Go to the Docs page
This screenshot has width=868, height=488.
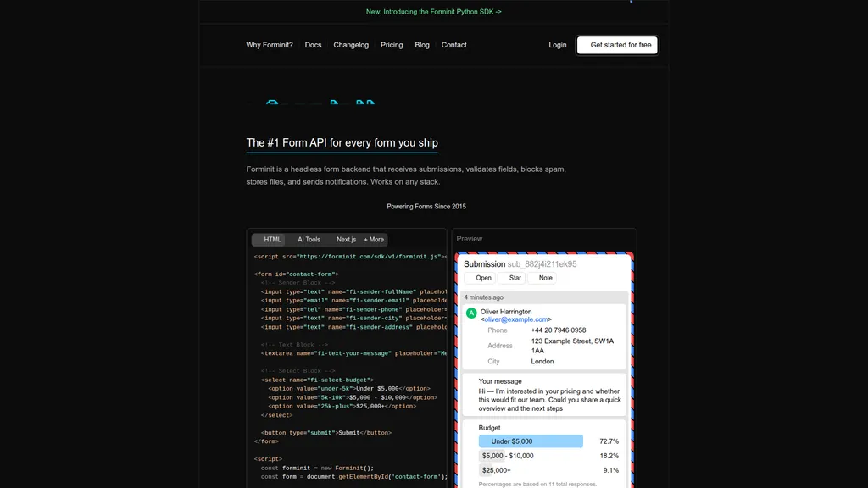(313, 45)
